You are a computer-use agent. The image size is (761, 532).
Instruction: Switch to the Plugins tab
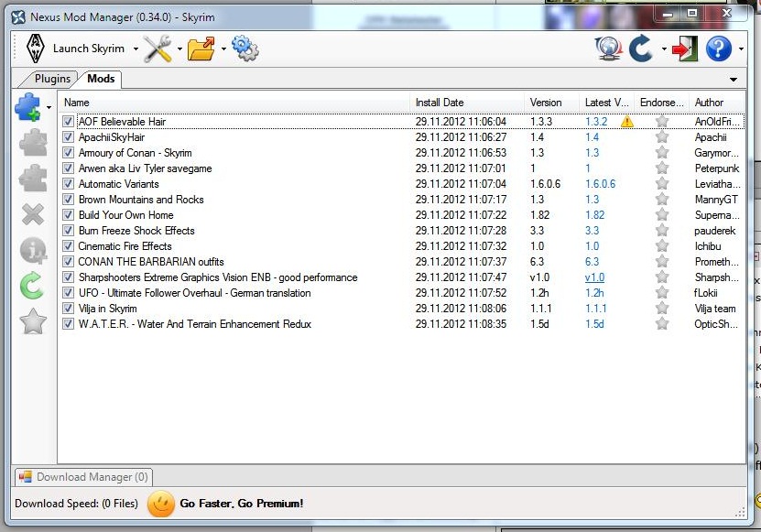pyautogui.click(x=51, y=79)
